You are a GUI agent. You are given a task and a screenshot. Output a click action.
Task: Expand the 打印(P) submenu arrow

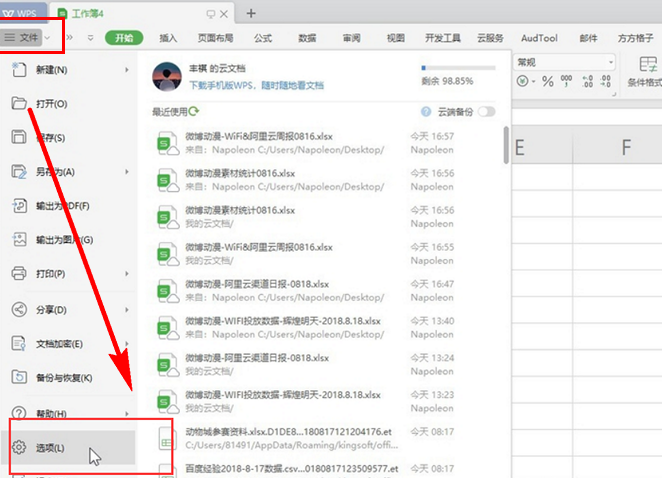pyautogui.click(x=126, y=273)
